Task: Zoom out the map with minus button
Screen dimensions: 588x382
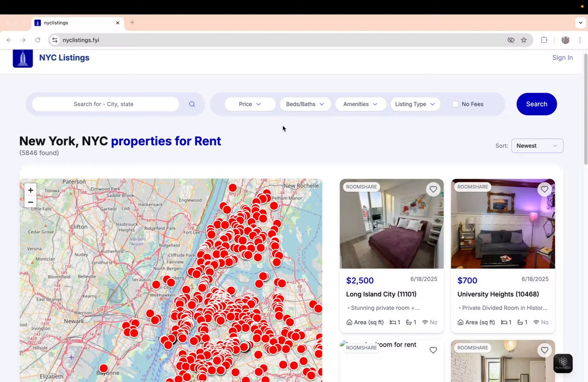Action: tap(30, 202)
